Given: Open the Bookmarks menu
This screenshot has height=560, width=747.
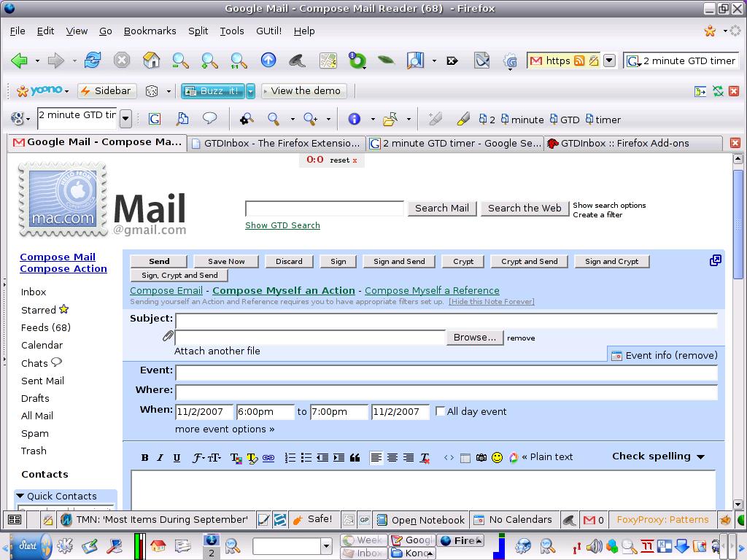Looking at the screenshot, I should point(150,31).
